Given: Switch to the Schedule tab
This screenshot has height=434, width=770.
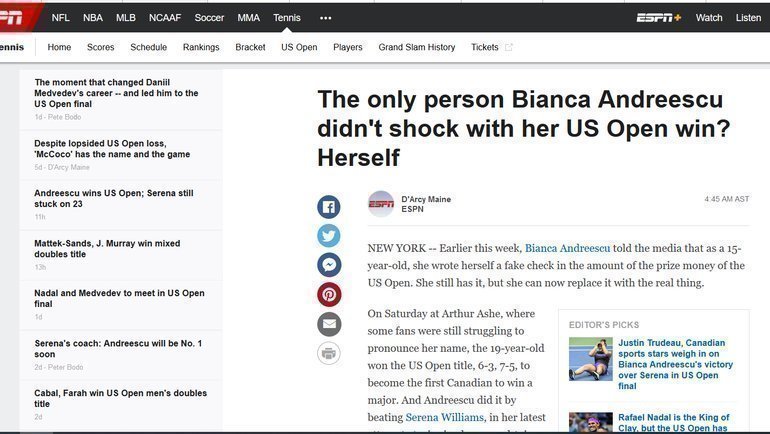Looking at the screenshot, I should [x=148, y=47].
